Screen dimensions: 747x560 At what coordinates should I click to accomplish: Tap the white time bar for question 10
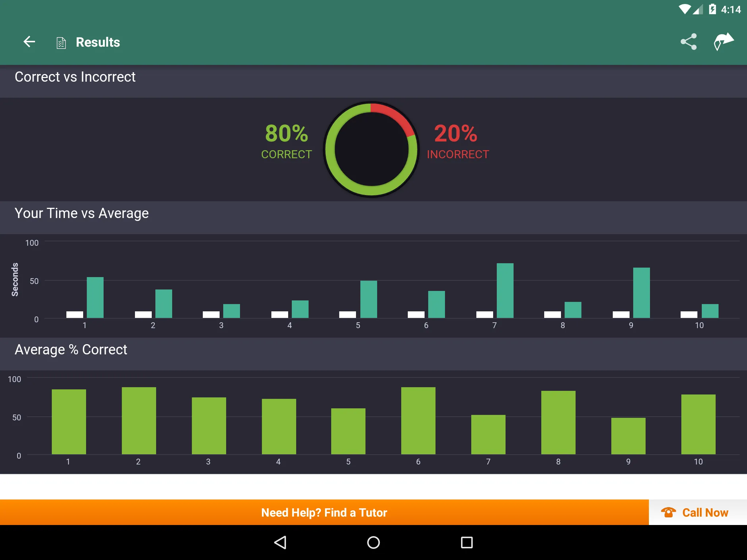(689, 315)
